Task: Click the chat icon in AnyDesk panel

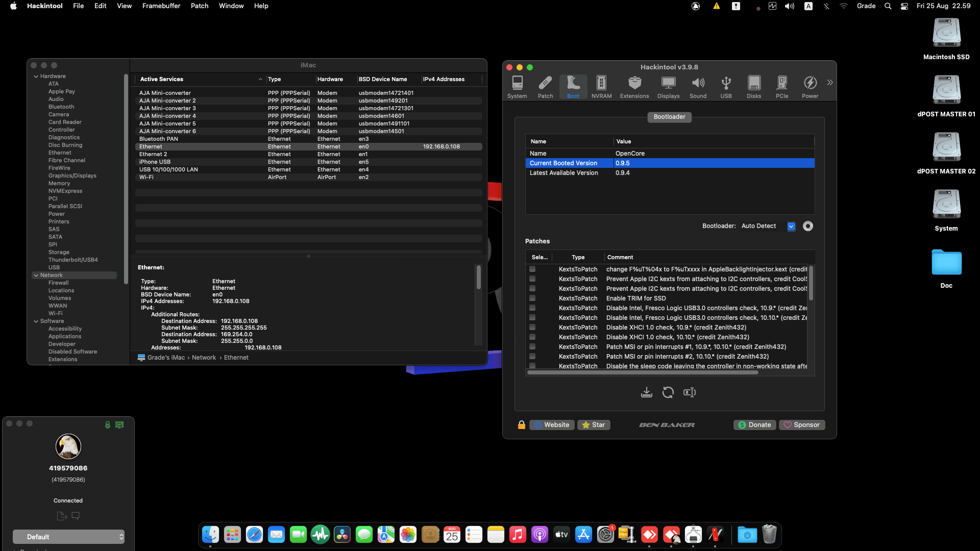Action: tap(76, 516)
